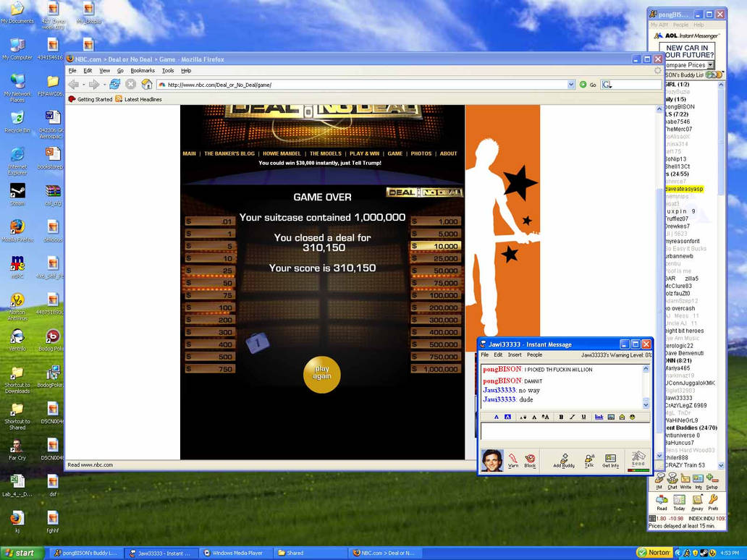This screenshot has width=747, height=560.
Task: Warn Jawi33333 in the IM window
Action: [x=513, y=460]
